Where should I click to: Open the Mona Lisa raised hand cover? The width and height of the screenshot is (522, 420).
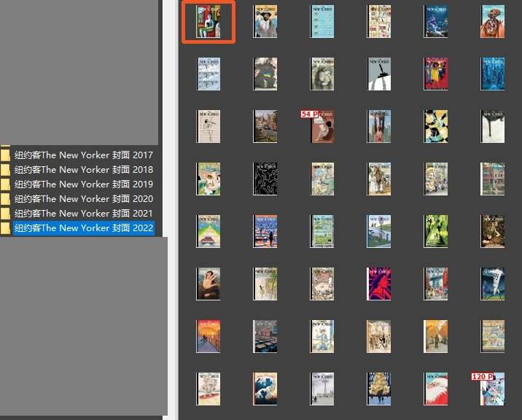[x=208, y=284]
